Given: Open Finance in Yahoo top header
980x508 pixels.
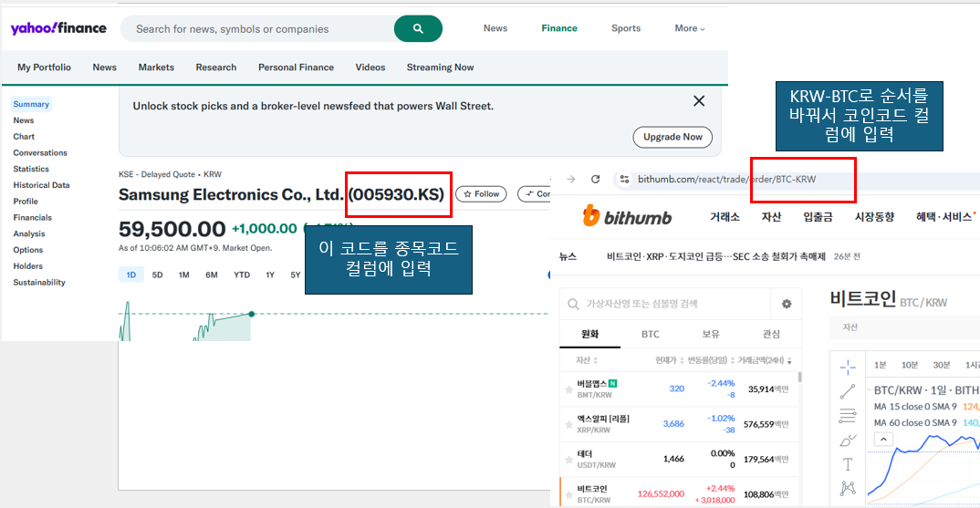Looking at the screenshot, I should point(559,28).
